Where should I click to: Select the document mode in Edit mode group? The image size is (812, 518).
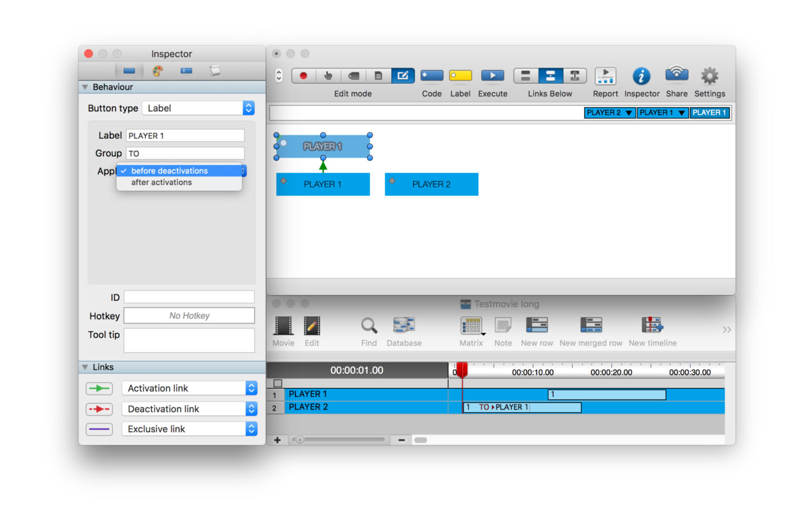(378, 76)
